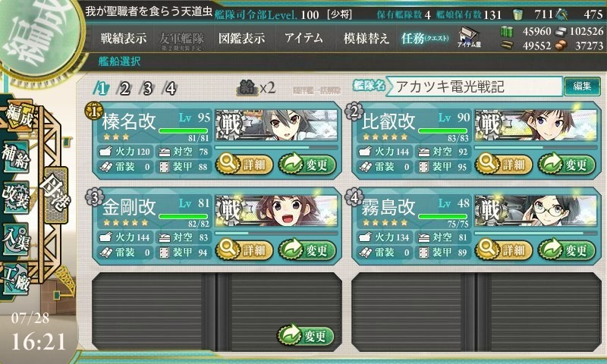Click 詳細 details for 榛名改
The height and width of the screenshot is (364, 607).
tap(244, 165)
